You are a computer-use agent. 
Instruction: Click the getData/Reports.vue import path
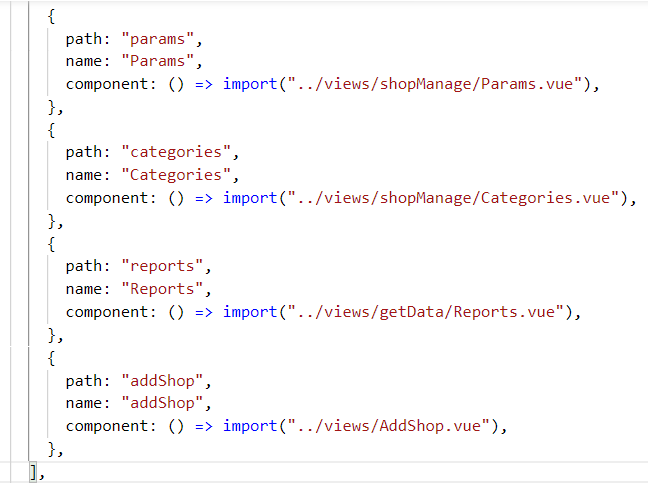point(429,312)
